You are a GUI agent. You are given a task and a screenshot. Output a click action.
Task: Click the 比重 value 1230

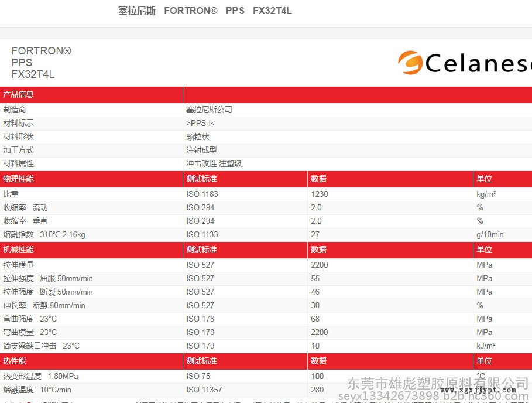tap(320, 194)
